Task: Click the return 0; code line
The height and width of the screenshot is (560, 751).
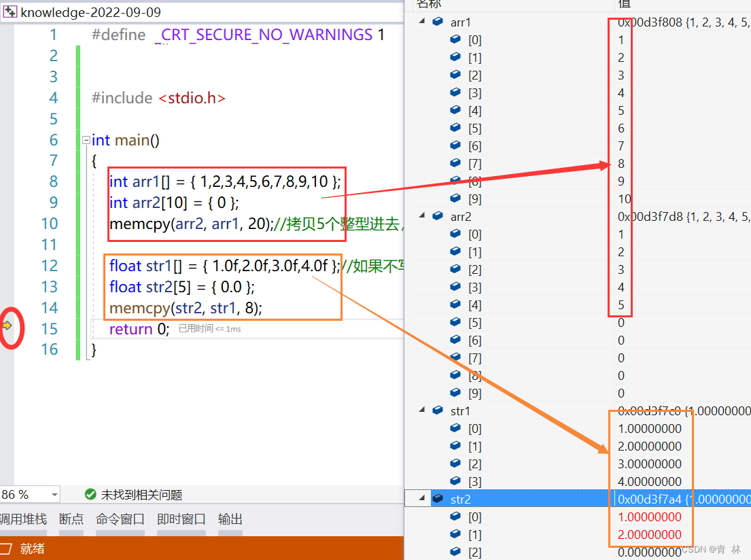Action: [139, 329]
